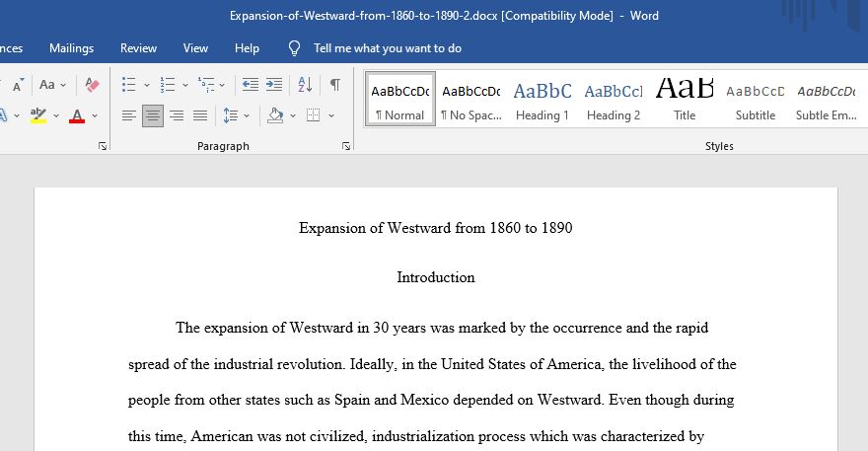
Task: Click the Multilevel List icon
Action: point(206,85)
